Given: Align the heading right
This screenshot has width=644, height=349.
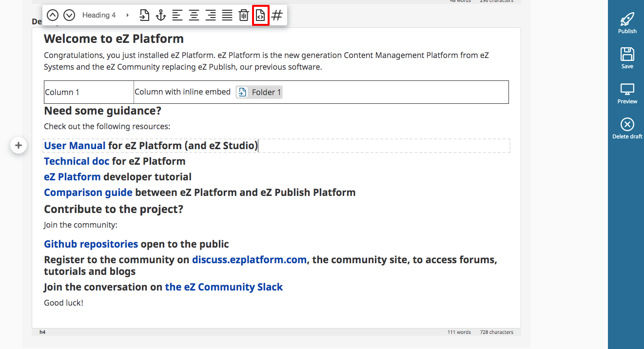Looking at the screenshot, I should click(211, 15).
